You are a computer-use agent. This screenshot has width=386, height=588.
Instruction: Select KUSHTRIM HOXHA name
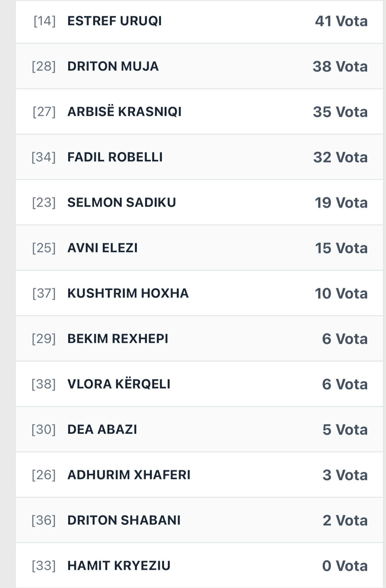[128, 293]
